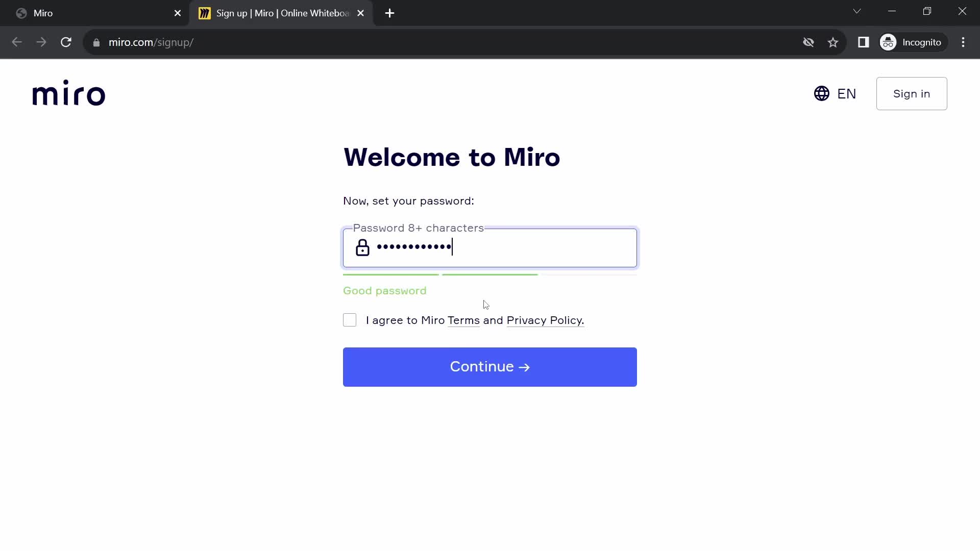
Task: Close the Sign up Miro tab
Action: tap(361, 13)
